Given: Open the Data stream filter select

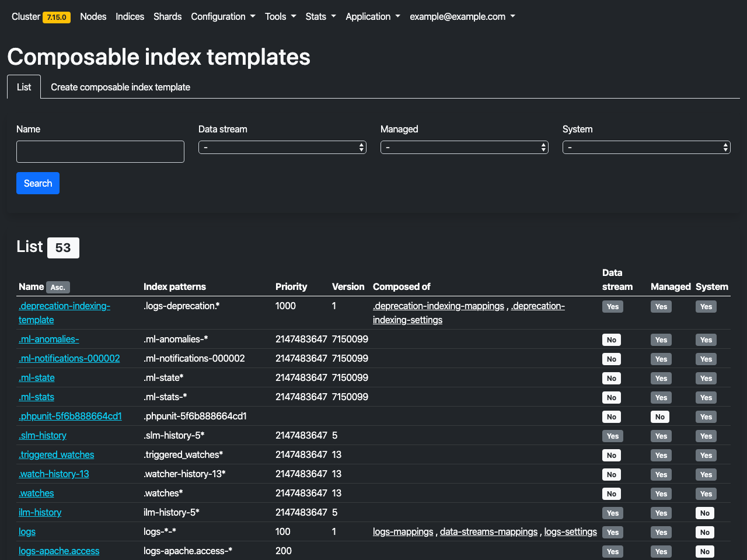Looking at the screenshot, I should click(x=282, y=148).
